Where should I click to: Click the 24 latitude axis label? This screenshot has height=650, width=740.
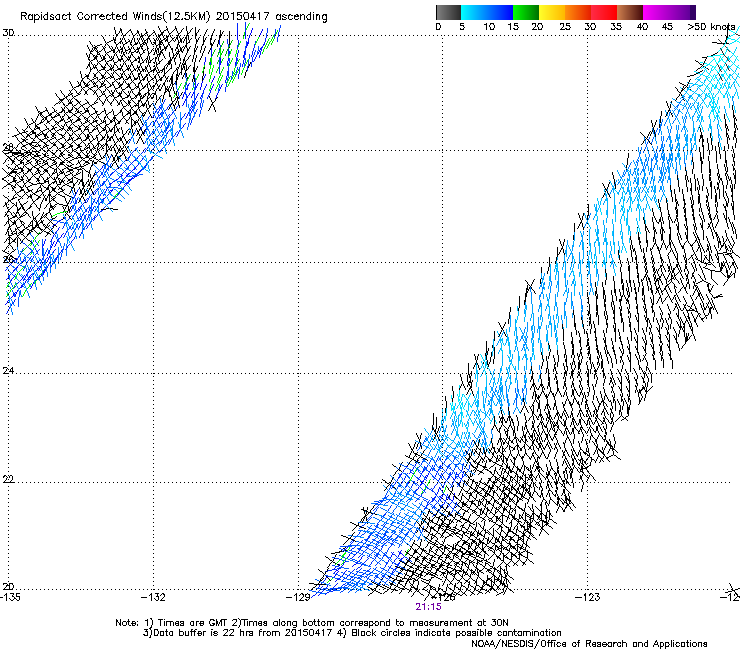point(8,371)
